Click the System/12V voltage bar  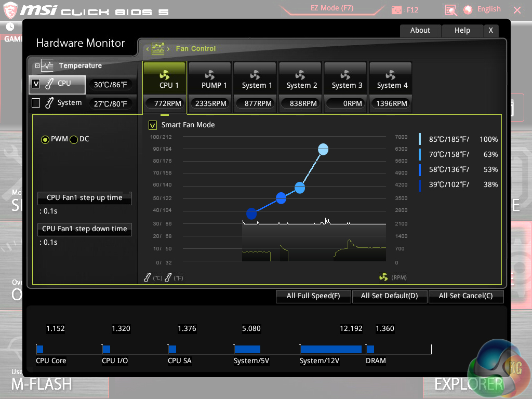coord(331,349)
